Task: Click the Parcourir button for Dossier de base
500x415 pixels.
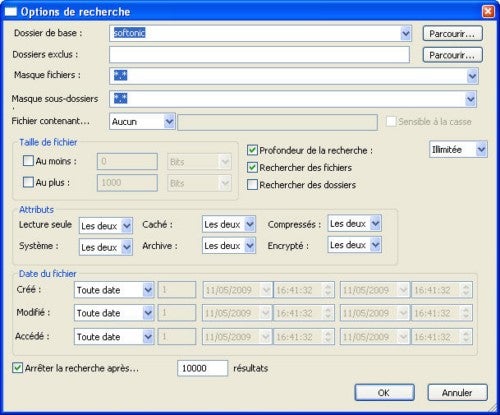Action: click(452, 34)
